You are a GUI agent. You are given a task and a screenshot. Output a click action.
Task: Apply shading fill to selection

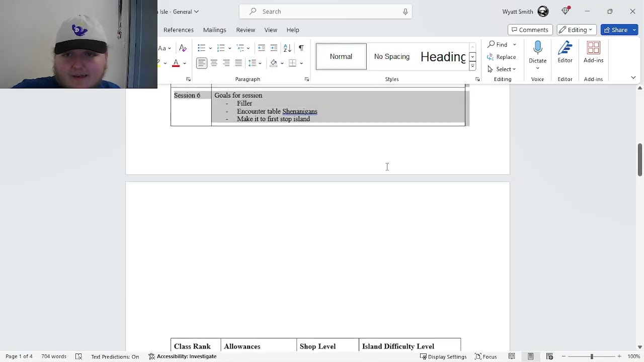click(x=273, y=63)
